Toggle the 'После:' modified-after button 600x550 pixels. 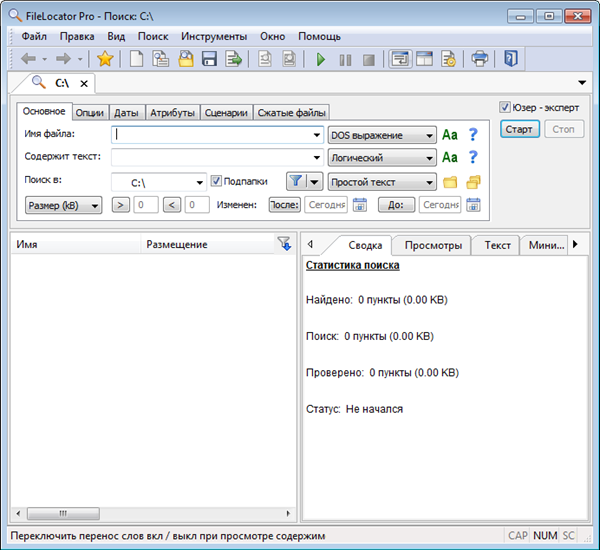tap(284, 205)
